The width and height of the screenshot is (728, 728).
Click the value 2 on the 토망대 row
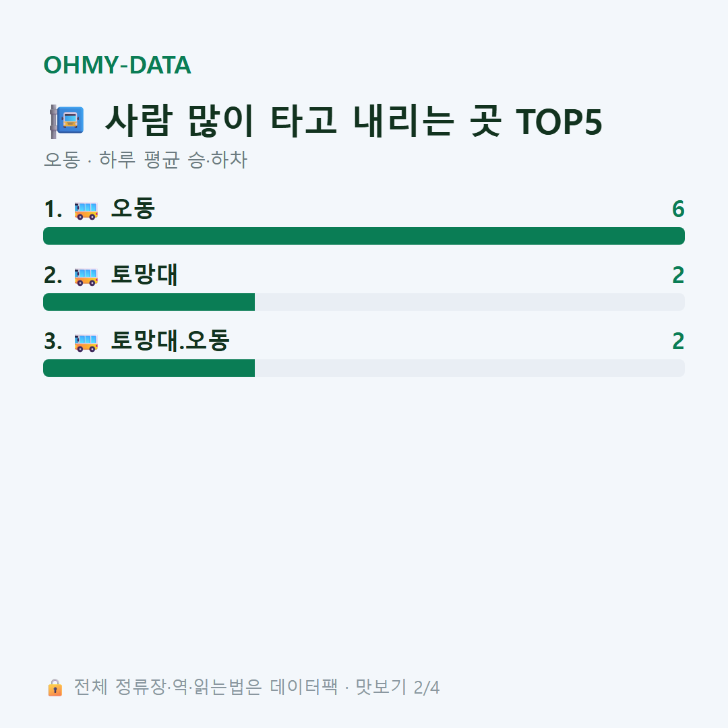pyautogui.click(x=678, y=275)
